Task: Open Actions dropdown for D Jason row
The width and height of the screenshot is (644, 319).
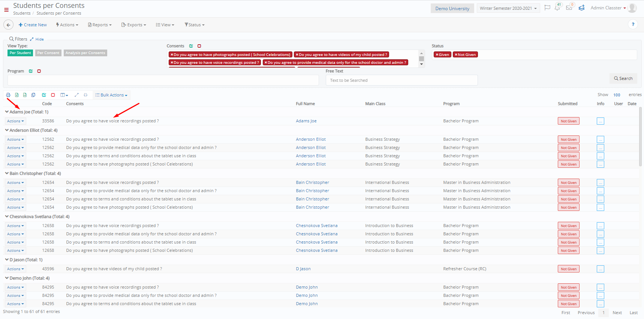Action: [15, 269]
